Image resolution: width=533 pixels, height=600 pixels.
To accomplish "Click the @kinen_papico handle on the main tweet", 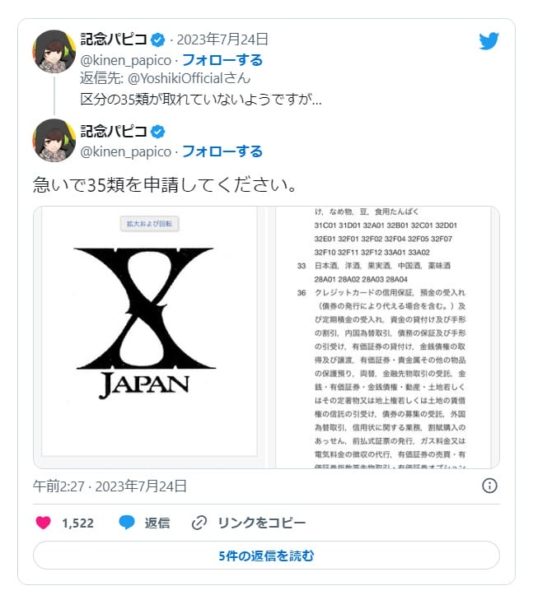I will point(126,152).
